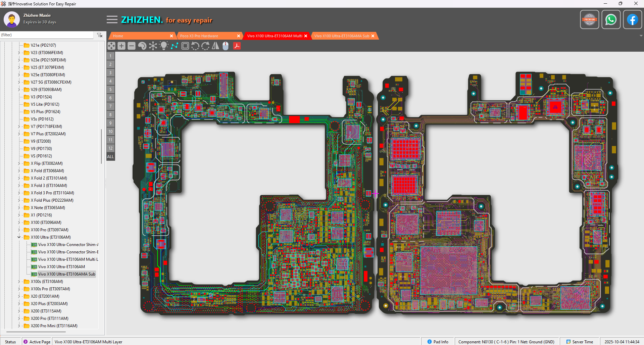Screen dimensions: 644x345
Task: Close the Poco X3 Pro Hardware tab
Action: point(239,36)
